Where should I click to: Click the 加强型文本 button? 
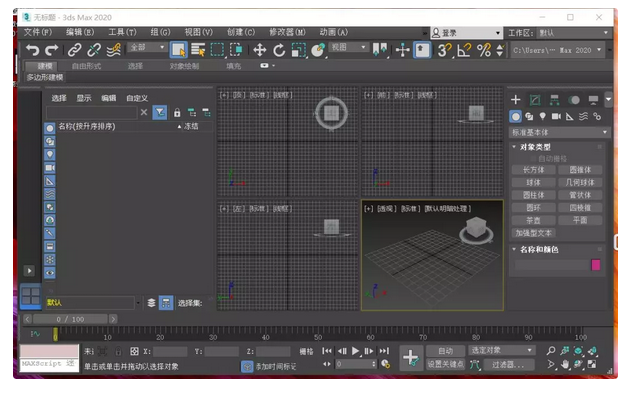[x=533, y=233]
